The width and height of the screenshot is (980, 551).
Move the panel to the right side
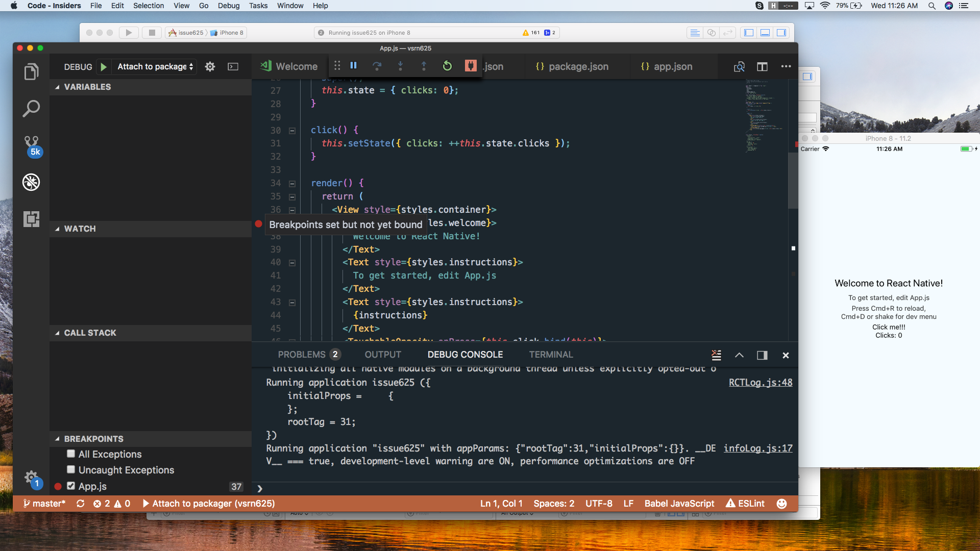pyautogui.click(x=762, y=355)
